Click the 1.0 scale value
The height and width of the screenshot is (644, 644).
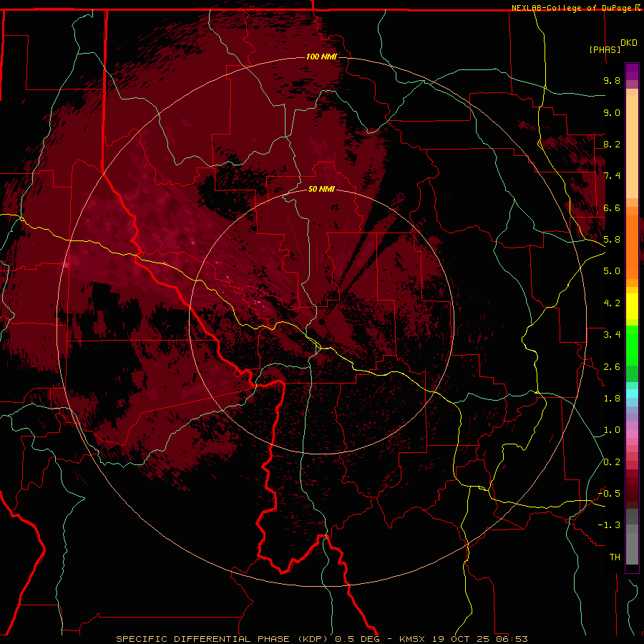click(x=612, y=430)
